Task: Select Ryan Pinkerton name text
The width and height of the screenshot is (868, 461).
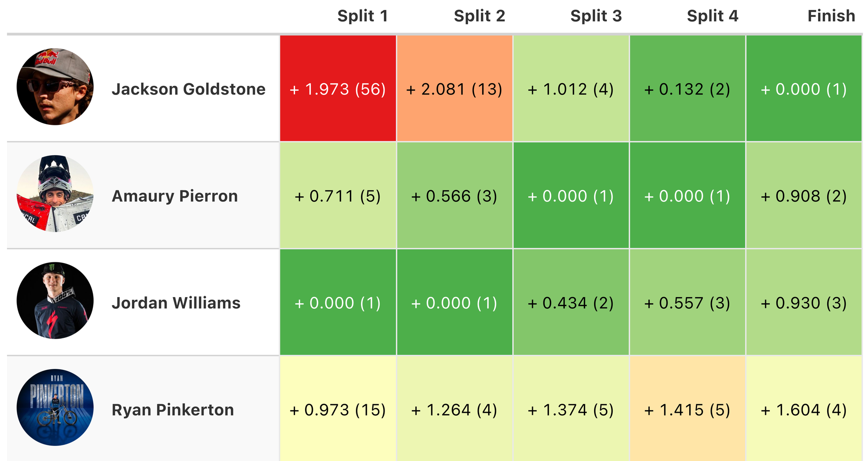Action: 173,410
